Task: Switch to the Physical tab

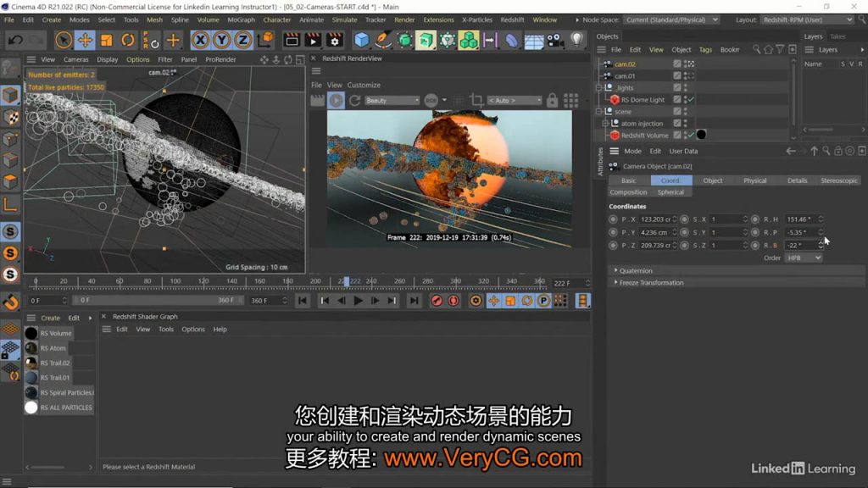Action: click(754, 180)
